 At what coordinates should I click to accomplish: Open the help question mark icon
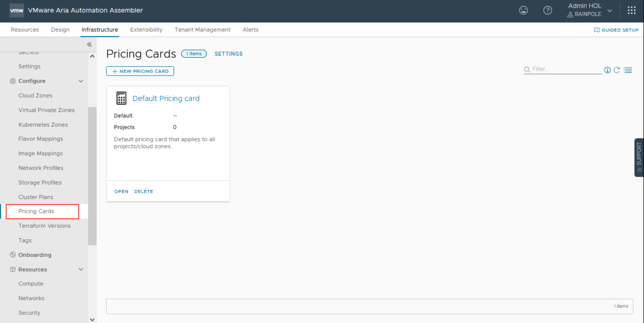click(547, 11)
